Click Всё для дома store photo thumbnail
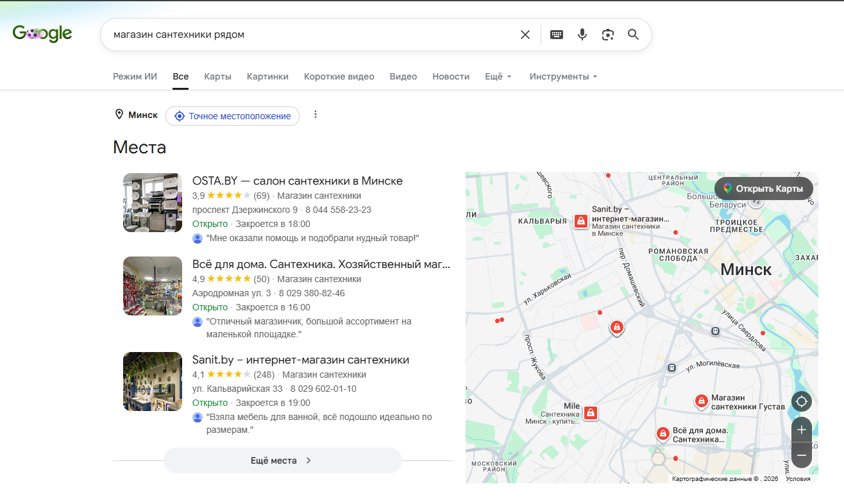 (x=153, y=286)
